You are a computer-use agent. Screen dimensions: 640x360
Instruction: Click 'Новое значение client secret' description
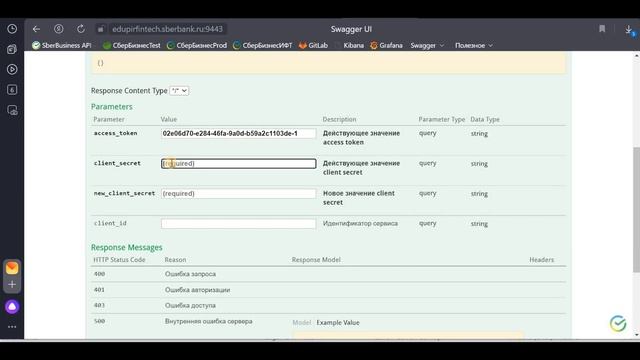tap(359, 198)
